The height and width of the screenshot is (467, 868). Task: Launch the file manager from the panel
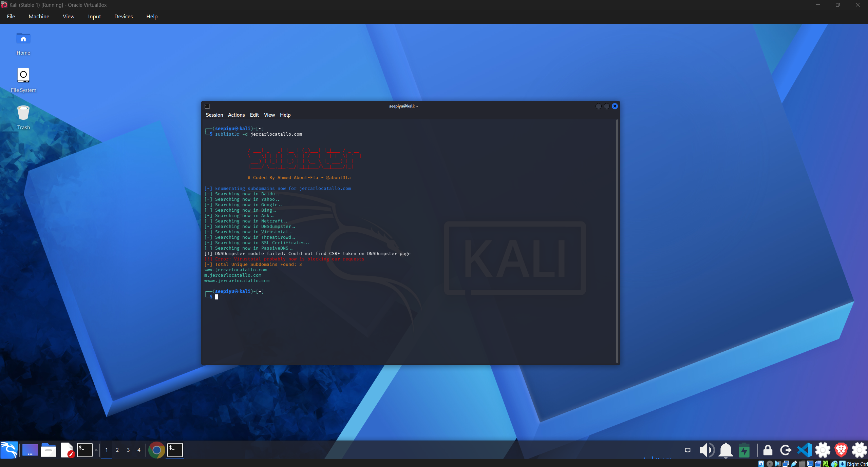49,450
